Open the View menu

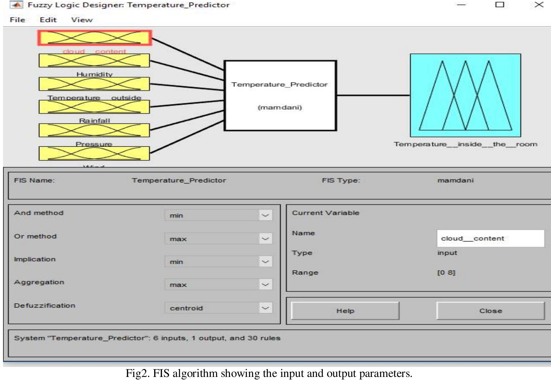click(82, 20)
